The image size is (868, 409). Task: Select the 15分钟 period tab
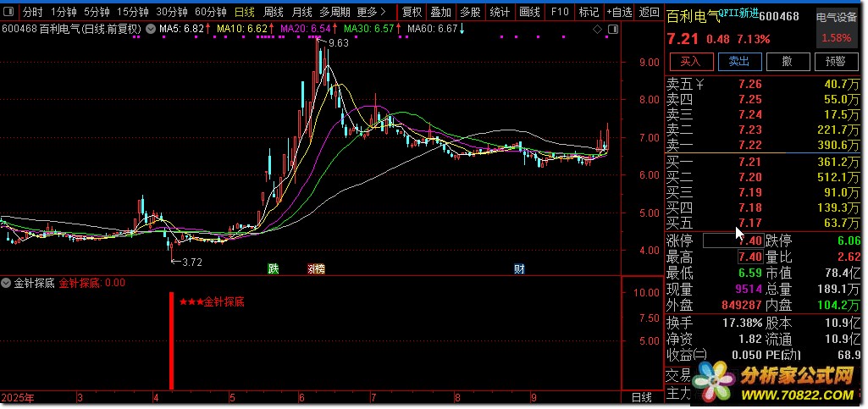point(133,12)
